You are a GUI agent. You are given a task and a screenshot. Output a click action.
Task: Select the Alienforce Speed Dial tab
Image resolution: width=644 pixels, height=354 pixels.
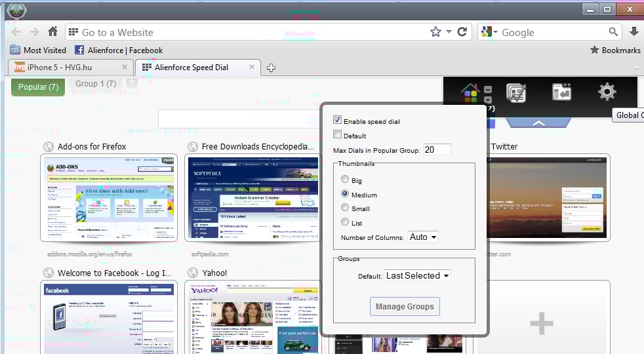click(x=198, y=68)
